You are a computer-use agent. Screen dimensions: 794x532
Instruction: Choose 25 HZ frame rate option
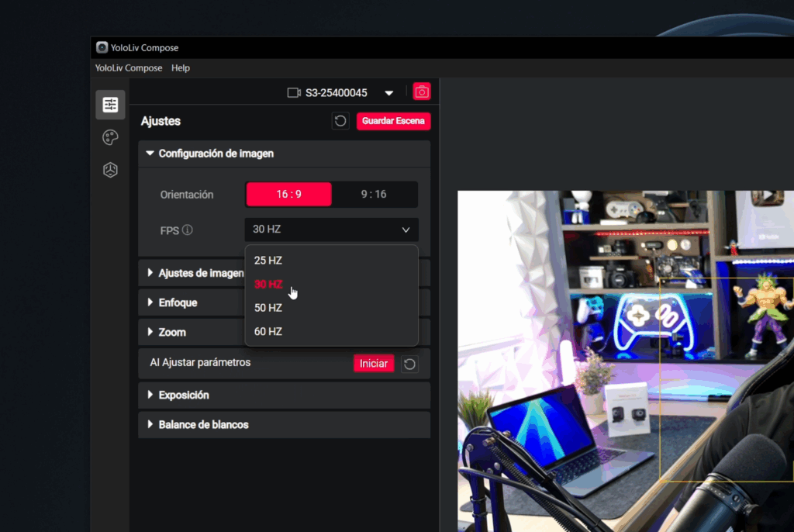tap(268, 261)
